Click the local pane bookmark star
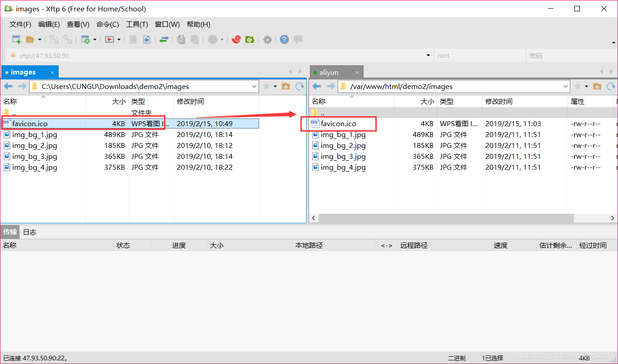The width and height of the screenshot is (618, 364). [x=266, y=86]
